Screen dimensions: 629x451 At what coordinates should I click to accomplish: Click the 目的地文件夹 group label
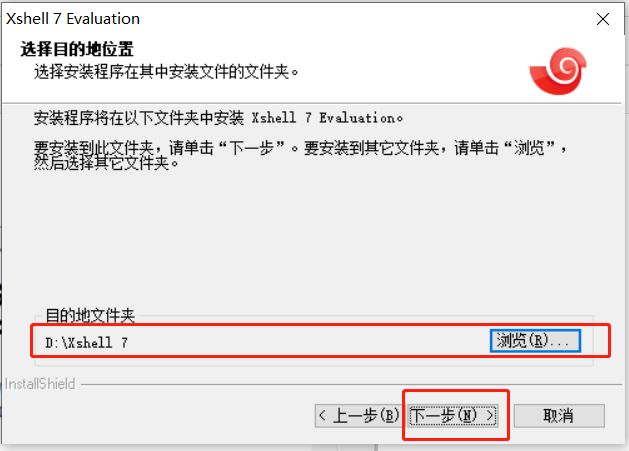point(90,316)
